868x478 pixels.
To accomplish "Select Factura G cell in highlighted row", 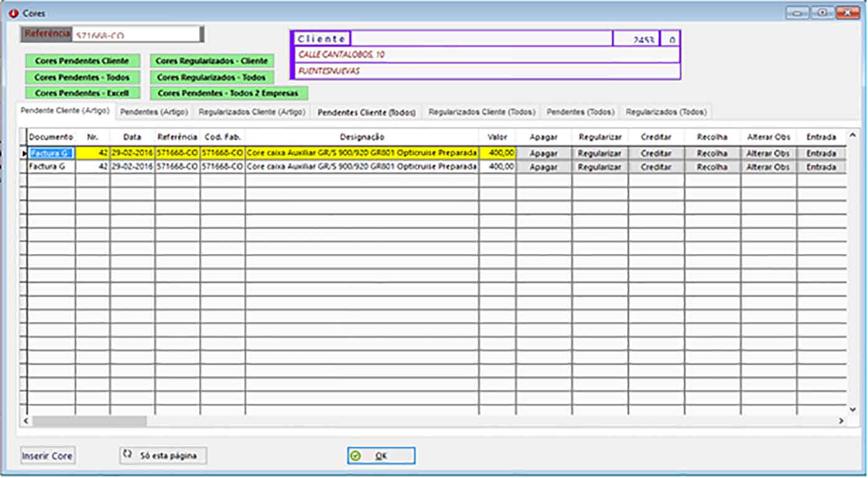I will click(x=51, y=153).
